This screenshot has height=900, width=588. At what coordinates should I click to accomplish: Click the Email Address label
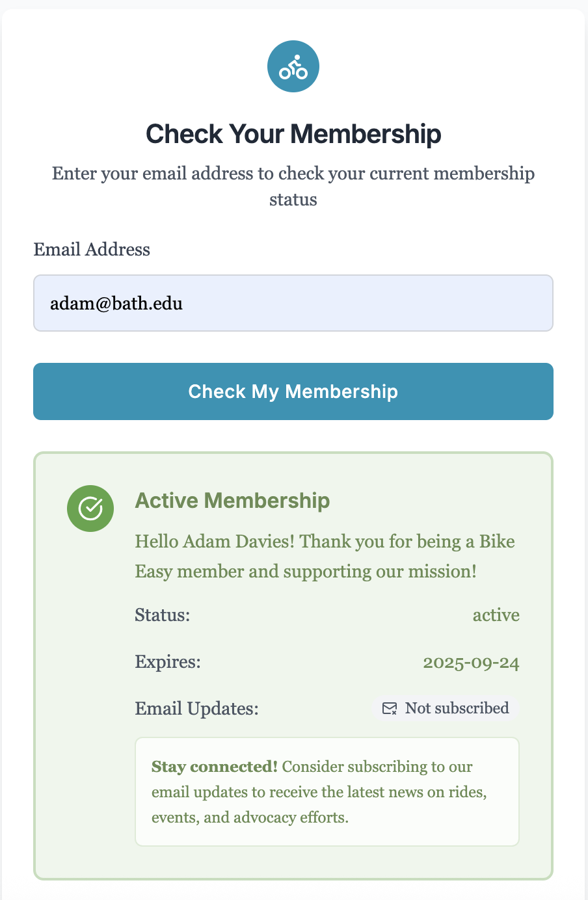(92, 249)
